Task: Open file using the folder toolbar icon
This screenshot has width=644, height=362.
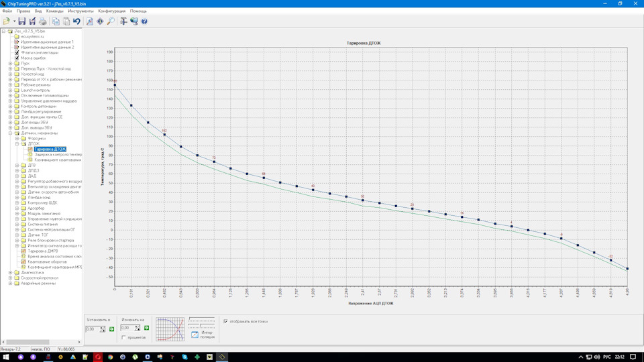Action: 6,21
